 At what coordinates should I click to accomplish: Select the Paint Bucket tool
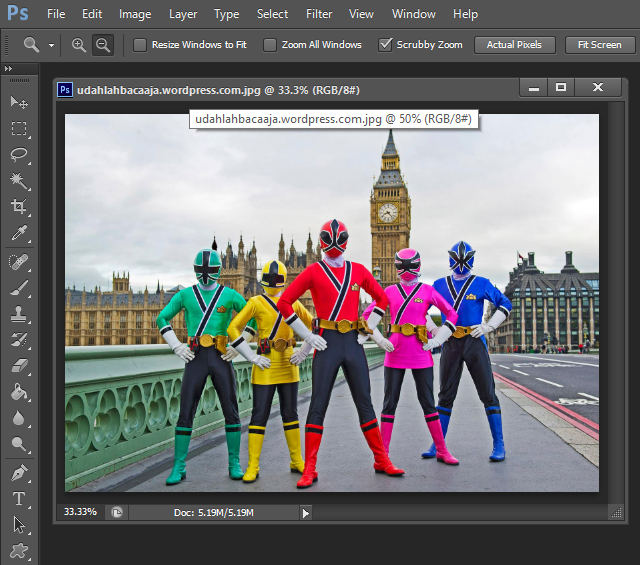[x=19, y=392]
